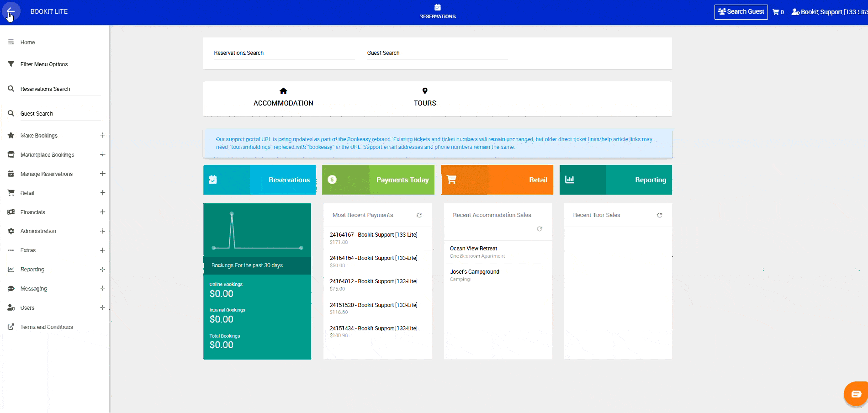868x413 pixels.
Task: Click the Retail cart icon in sidebar
Action: pyautogui.click(x=11, y=193)
